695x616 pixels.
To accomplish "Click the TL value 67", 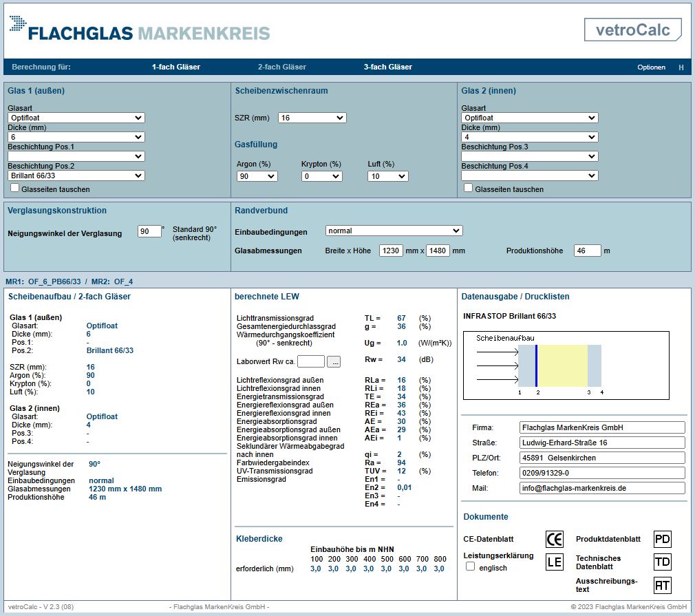I will [x=402, y=318].
